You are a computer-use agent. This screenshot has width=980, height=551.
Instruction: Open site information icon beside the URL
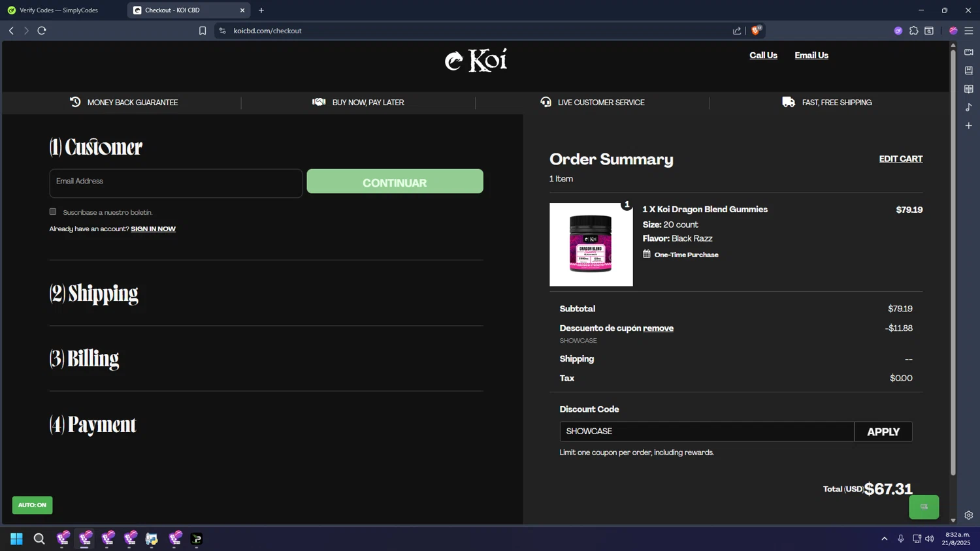coord(222,31)
